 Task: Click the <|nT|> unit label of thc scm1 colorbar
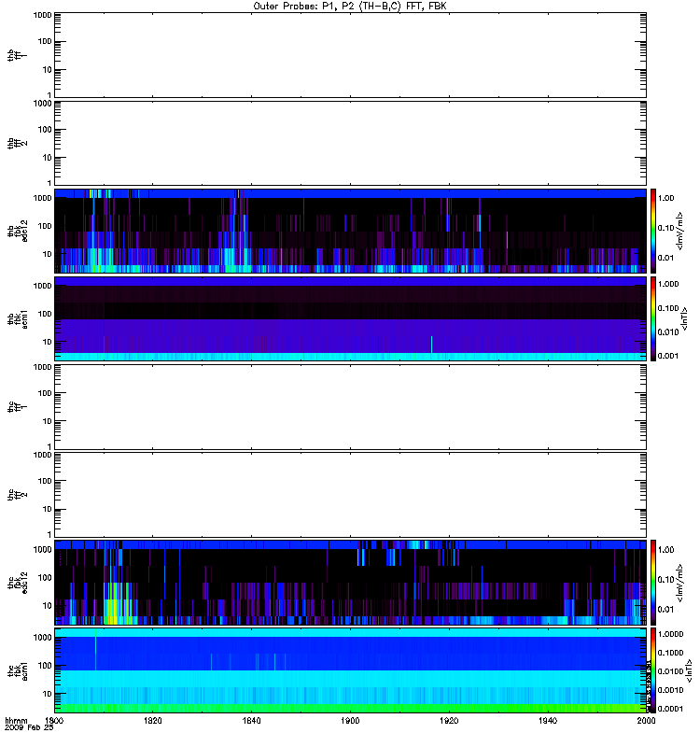coord(688,670)
